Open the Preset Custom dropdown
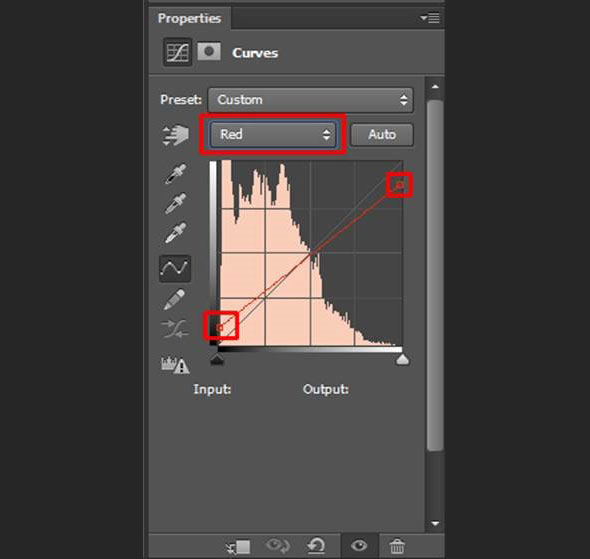Image resolution: width=590 pixels, height=559 pixels. [310, 100]
